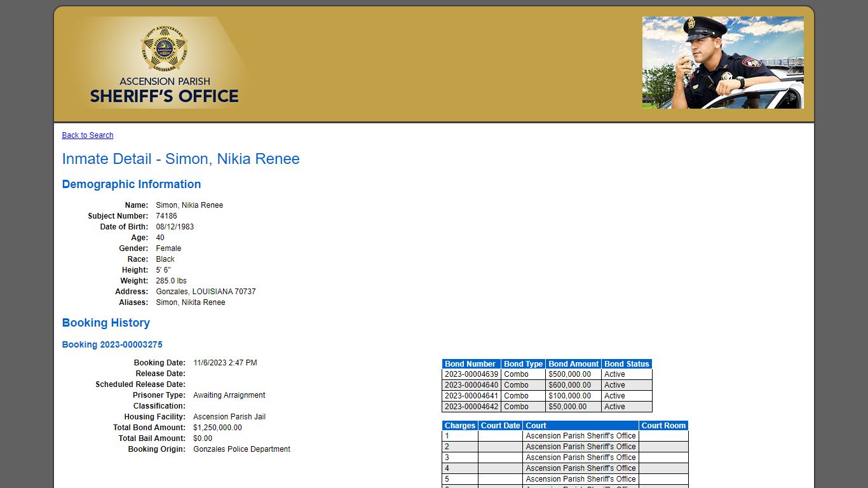The height and width of the screenshot is (488, 868).
Task: Click bond number 2023-00004639
Action: coord(471,374)
